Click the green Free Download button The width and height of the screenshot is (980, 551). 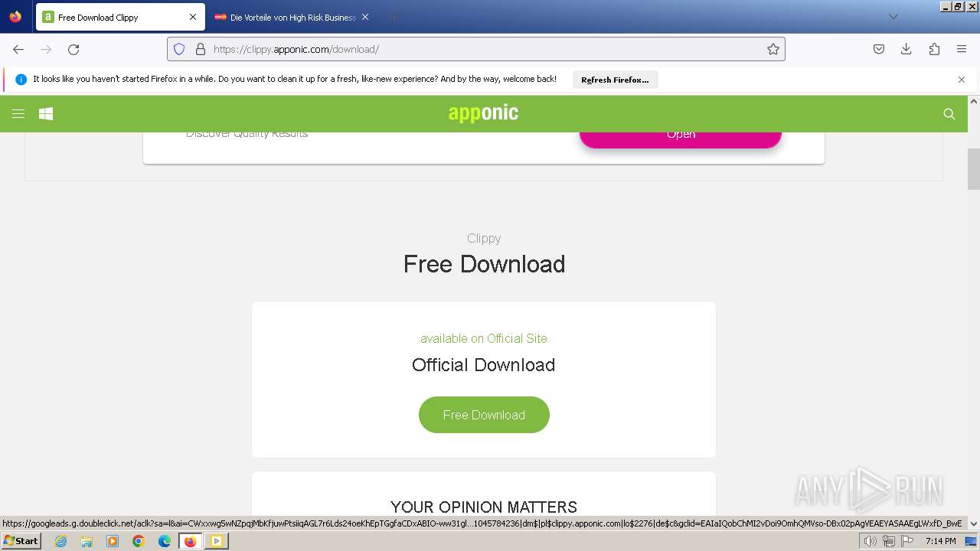click(x=484, y=415)
